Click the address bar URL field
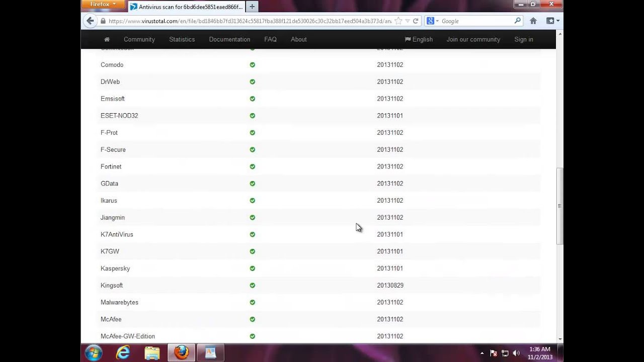Image resolution: width=644 pixels, height=362 pixels. point(250,21)
